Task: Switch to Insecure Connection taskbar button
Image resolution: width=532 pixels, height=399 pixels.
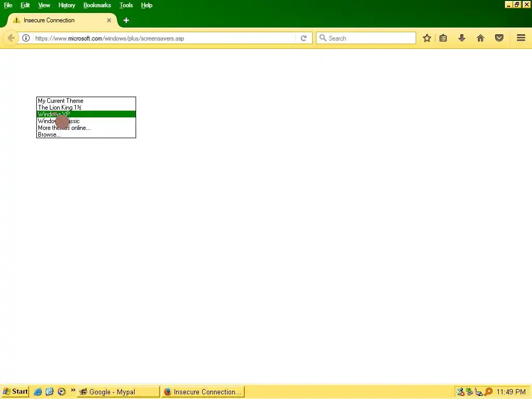Action: 203,392
